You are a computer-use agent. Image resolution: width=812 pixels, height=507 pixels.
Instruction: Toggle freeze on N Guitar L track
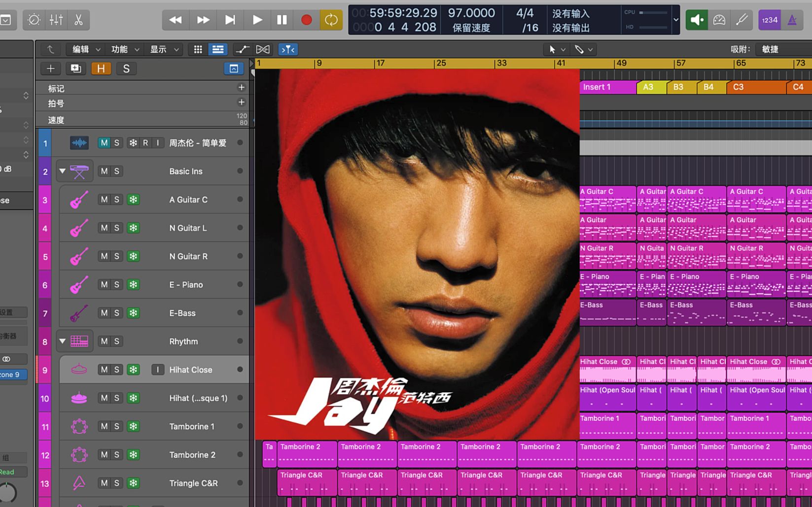133,228
